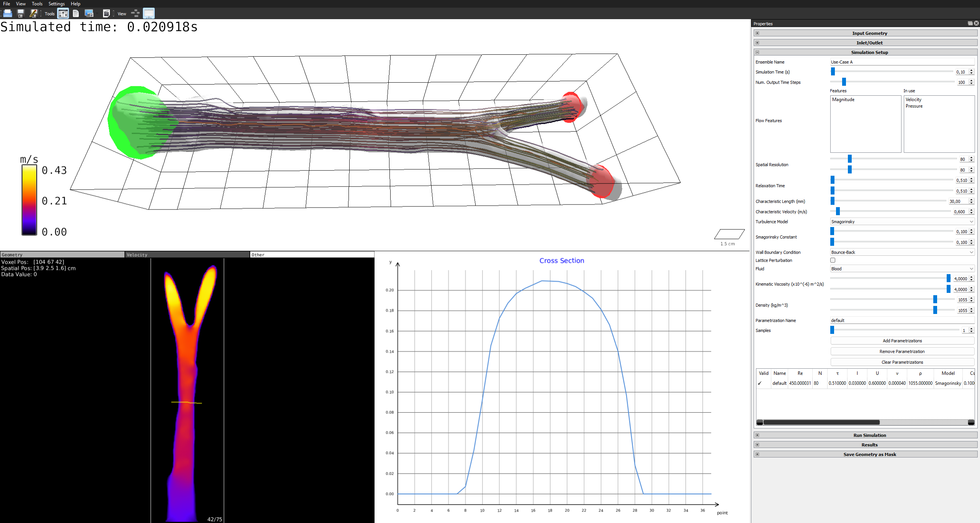Screen dimensions: 980x523
Task: Expand the Input Geometry section
Action: pos(869,33)
